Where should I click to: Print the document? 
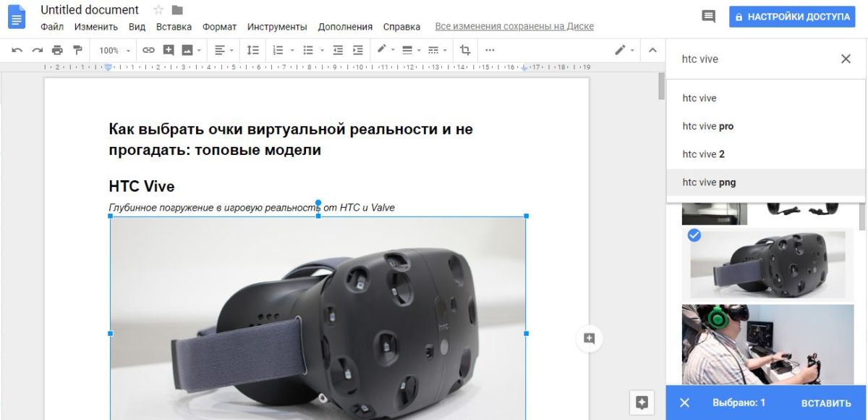pos(57,51)
